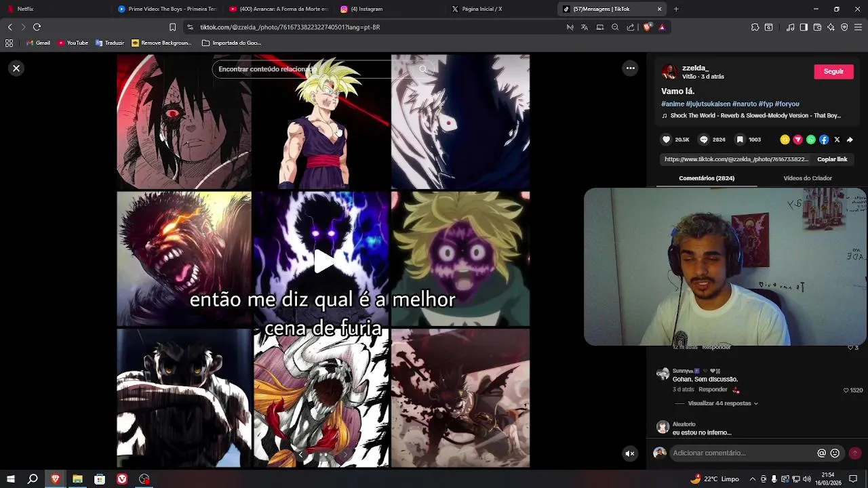Open the zoom magnifier in address bar
Viewport: 868px width, 488px height.
pyautogui.click(x=615, y=27)
